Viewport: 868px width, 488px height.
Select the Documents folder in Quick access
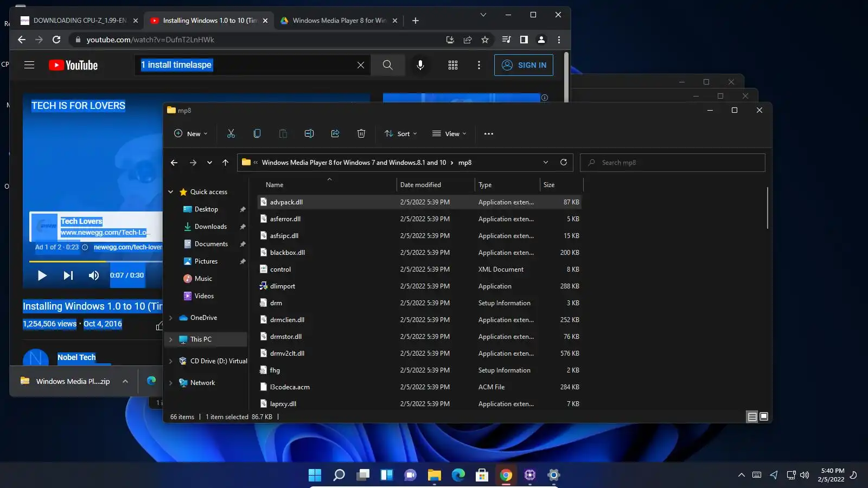(211, 244)
